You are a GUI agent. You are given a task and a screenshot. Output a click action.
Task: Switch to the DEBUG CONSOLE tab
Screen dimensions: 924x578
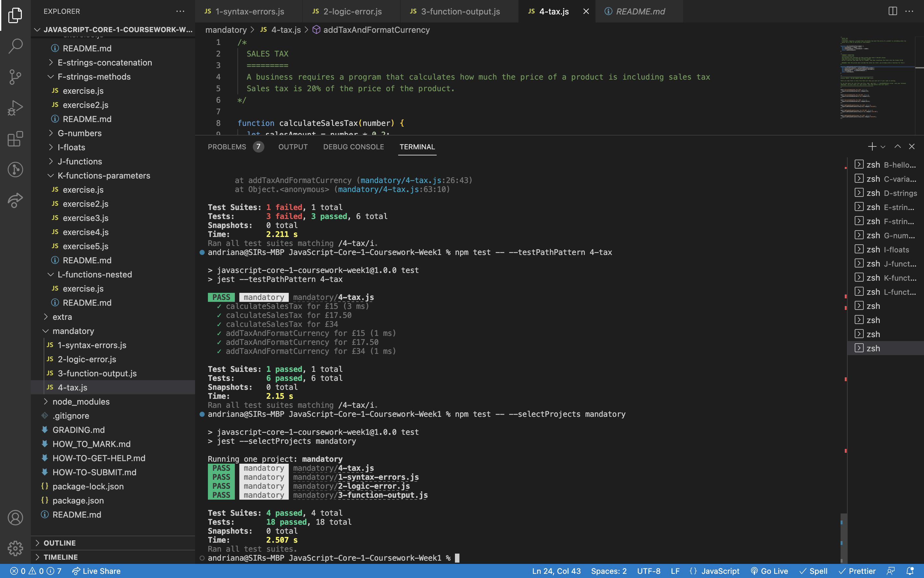354,147
